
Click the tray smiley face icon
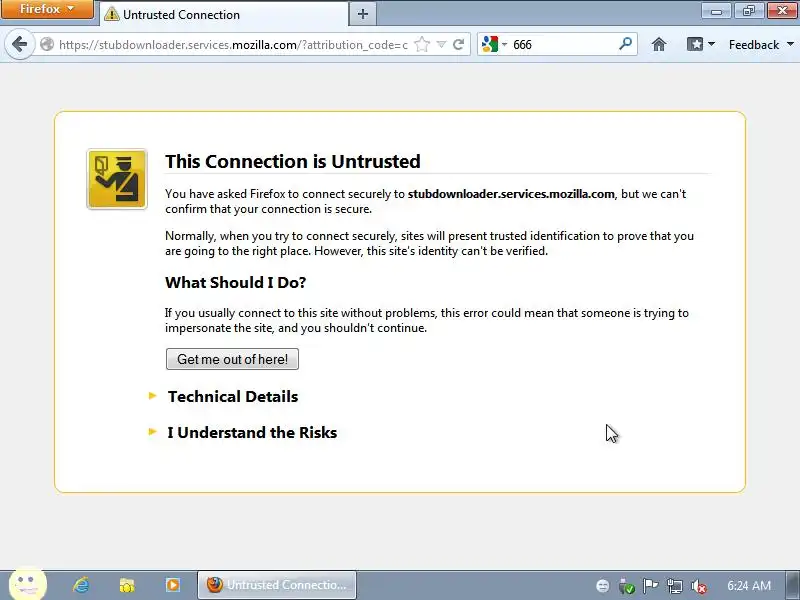click(603, 586)
